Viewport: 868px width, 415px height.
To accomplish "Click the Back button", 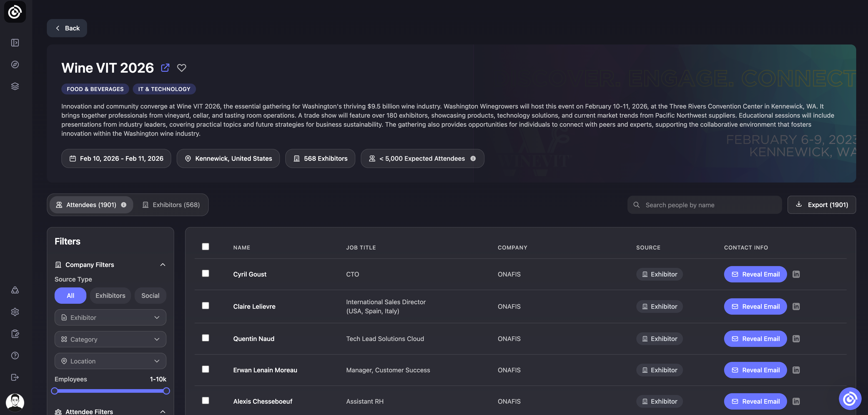I will pyautogui.click(x=67, y=28).
